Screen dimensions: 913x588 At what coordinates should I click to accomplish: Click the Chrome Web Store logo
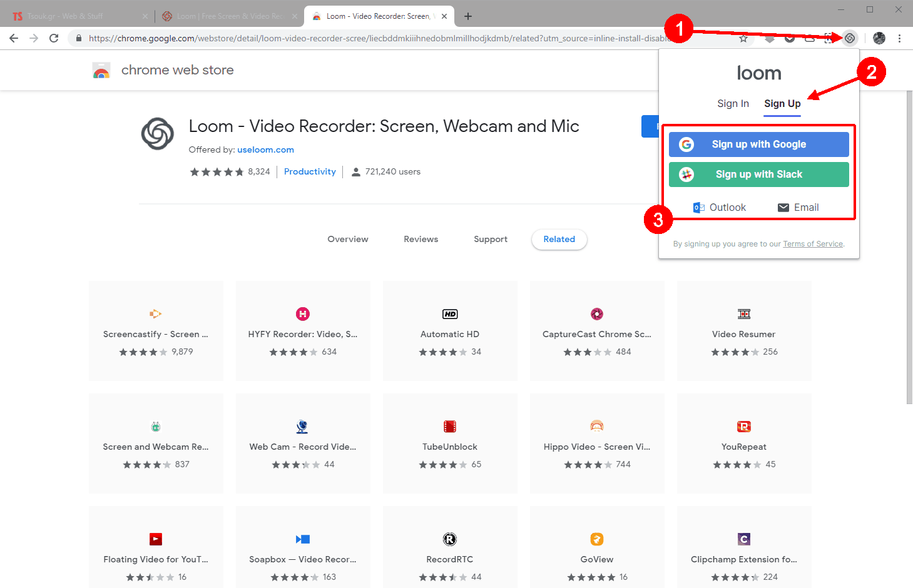coord(101,70)
